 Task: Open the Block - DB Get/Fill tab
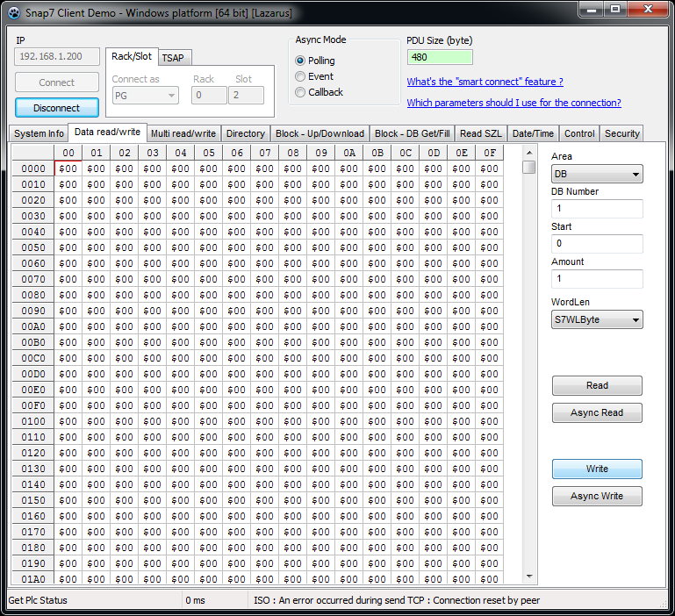(x=412, y=133)
